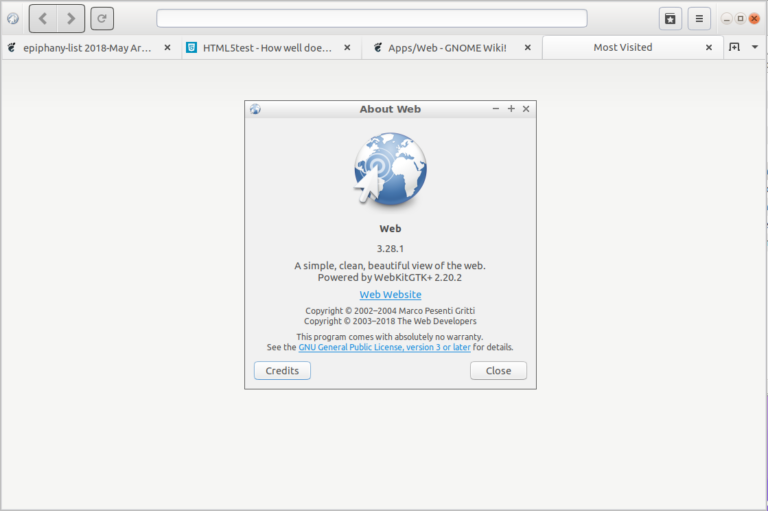The width and height of the screenshot is (768, 511).
Task: Open the GNU General Public License link
Action: tap(384, 347)
